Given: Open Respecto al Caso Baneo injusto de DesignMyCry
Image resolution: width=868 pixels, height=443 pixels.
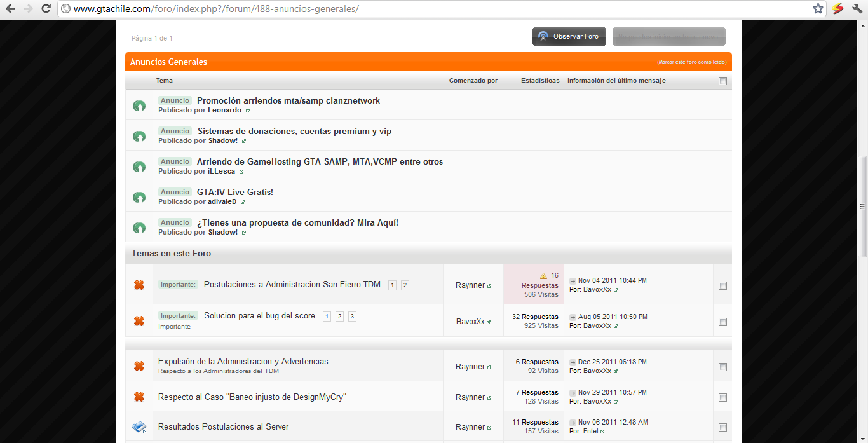Looking at the screenshot, I should click(x=252, y=397).
